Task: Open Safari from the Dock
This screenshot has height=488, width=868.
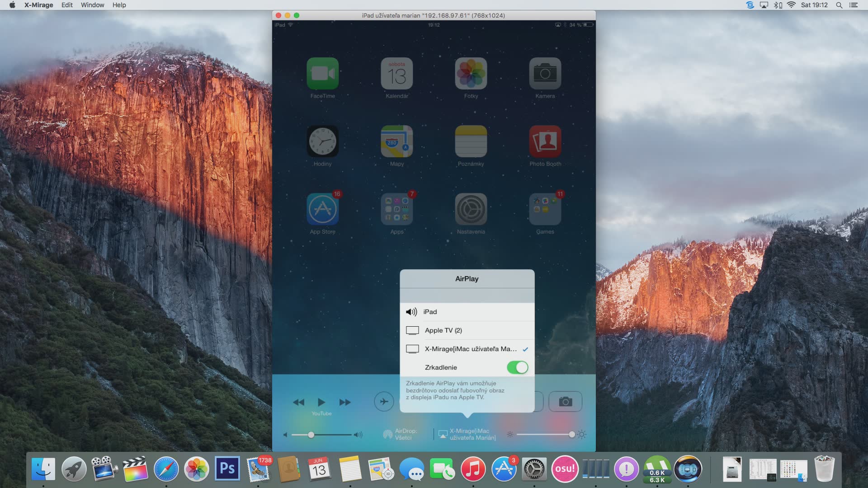Action: [x=166, y=469]
